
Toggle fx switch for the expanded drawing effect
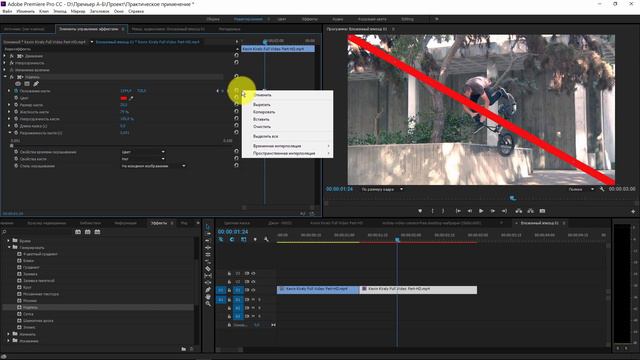[12, 77]
